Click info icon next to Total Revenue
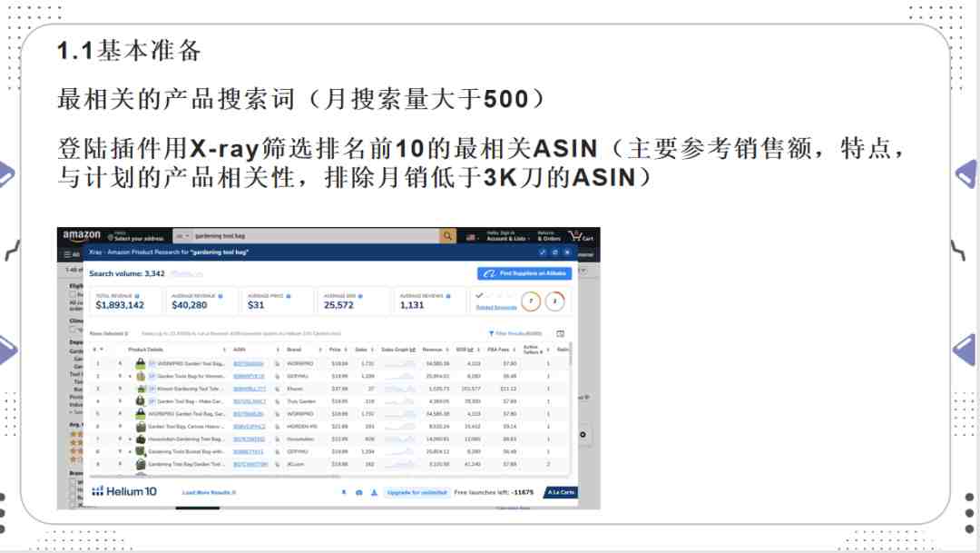 137,296
